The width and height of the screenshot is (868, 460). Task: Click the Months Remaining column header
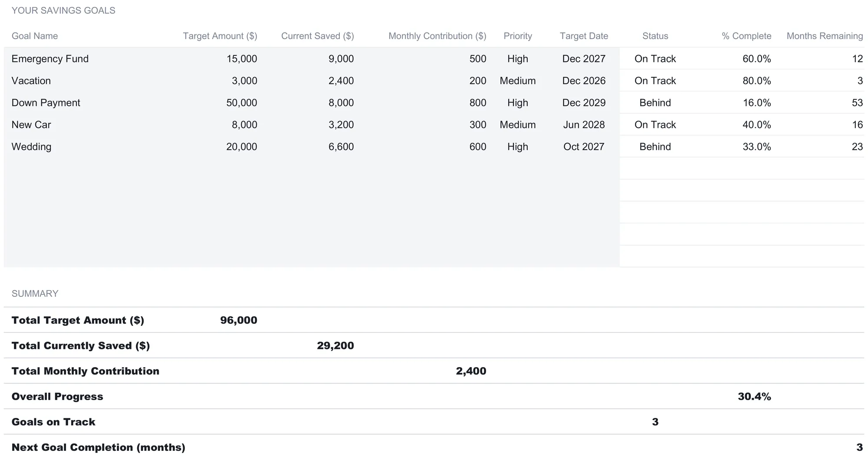825,36
